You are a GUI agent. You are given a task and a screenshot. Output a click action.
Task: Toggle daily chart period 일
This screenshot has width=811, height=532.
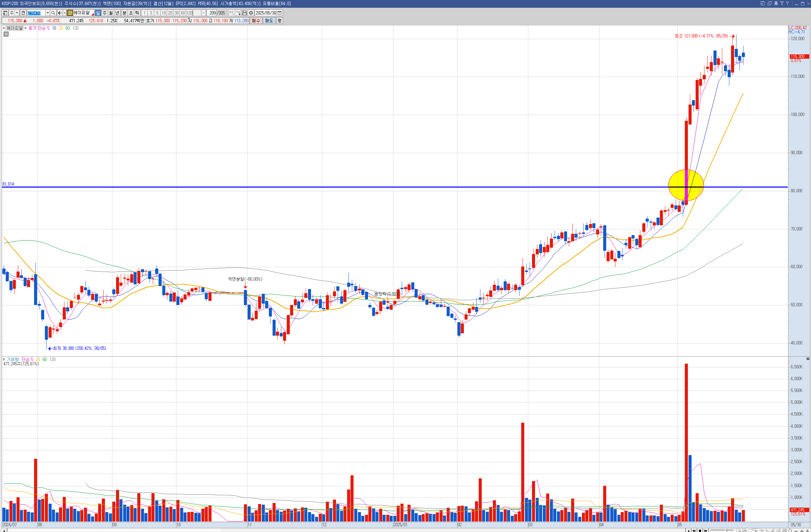98,13
